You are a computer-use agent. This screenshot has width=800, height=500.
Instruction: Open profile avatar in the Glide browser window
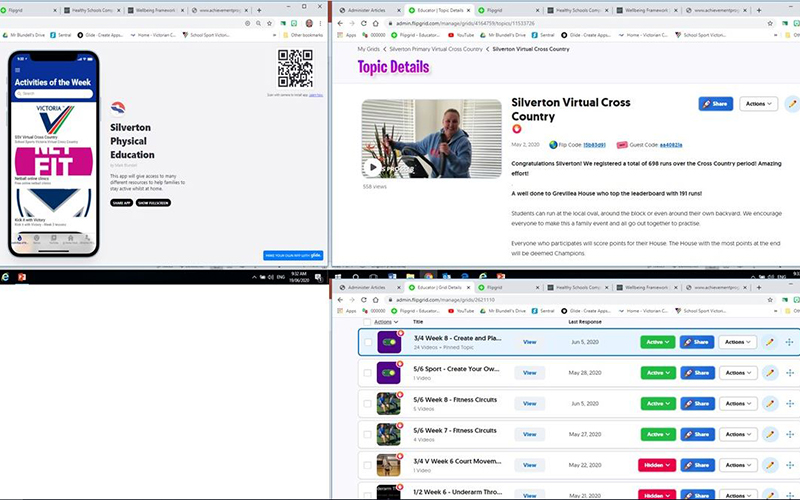pos(309,23)
